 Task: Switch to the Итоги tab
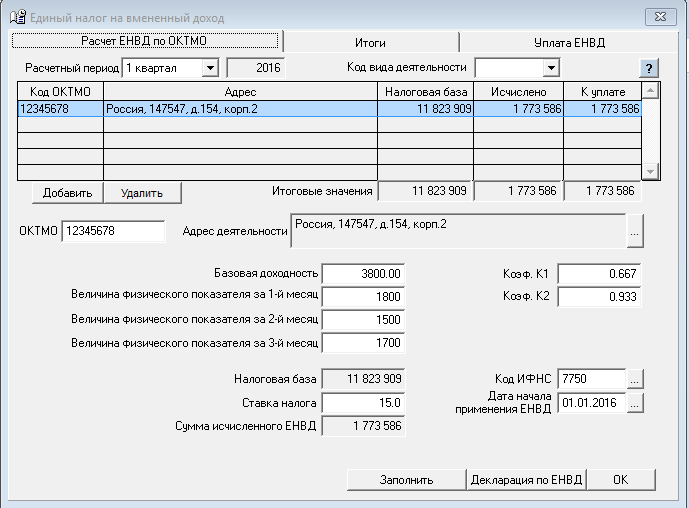tap(370, 43)
